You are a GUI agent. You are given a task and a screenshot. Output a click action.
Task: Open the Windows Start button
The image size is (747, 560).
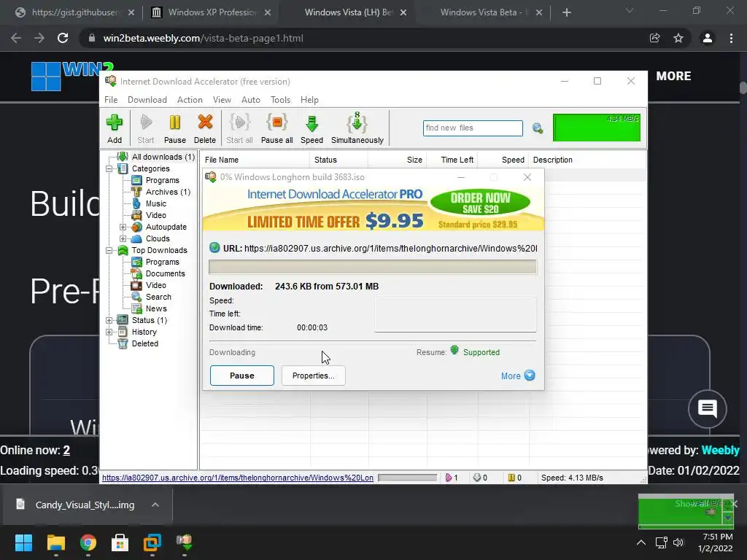point(23,542)
